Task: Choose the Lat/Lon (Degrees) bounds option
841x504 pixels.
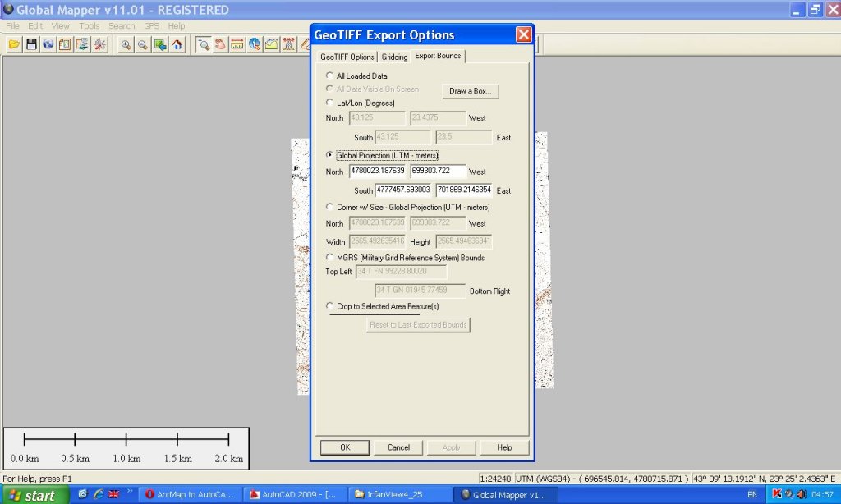Action: click(330, 103)
